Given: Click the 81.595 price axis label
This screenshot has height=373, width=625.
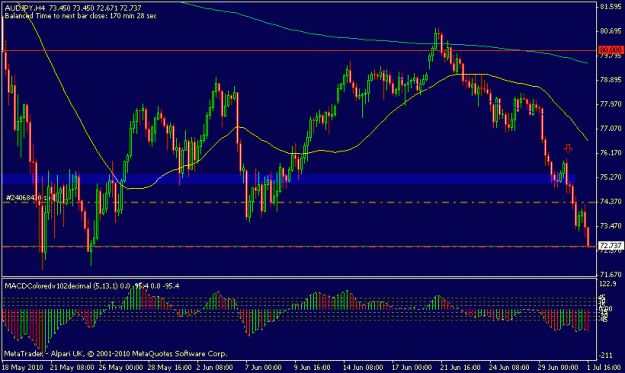Looking at the screenshot, I should pyautogui.click(x=610, y=7).
